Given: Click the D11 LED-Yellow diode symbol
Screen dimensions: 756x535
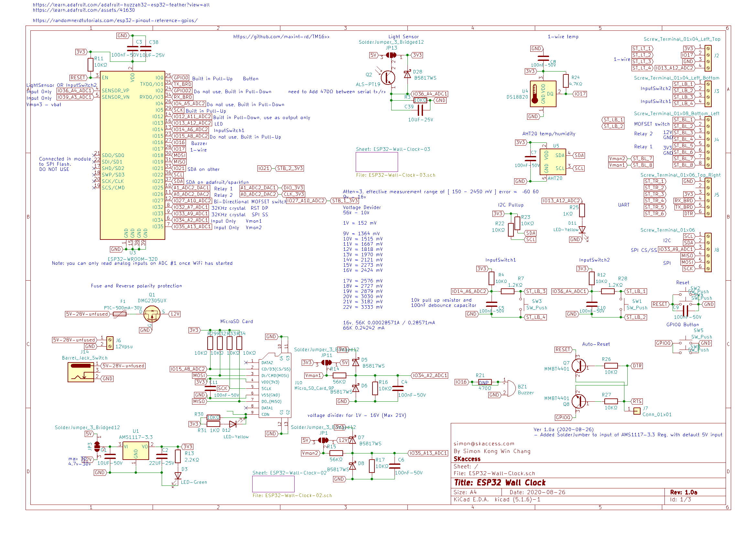Looking at the screenshot, I should point(582,230).
